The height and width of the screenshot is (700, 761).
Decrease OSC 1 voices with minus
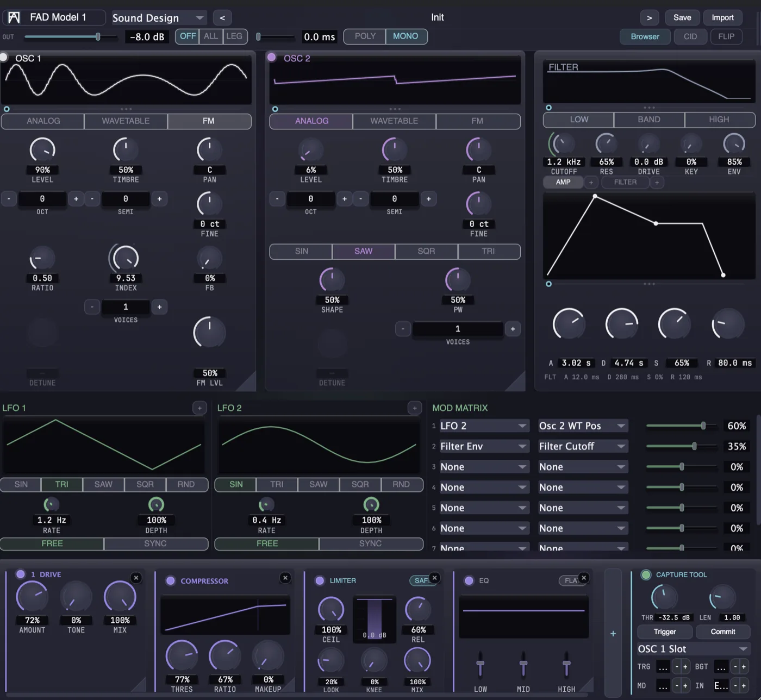[x=92, y=307]
